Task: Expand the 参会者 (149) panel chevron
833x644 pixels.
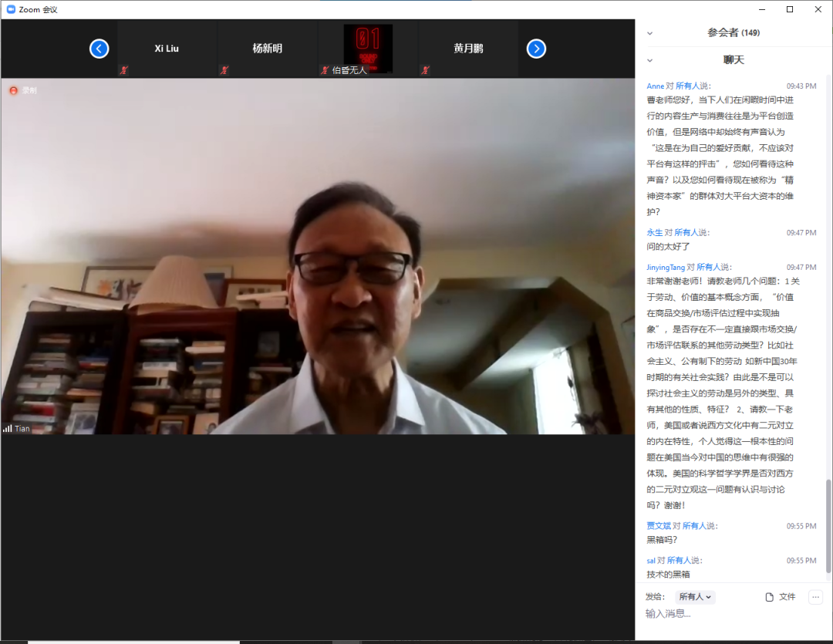Action: tap(649, 33)
